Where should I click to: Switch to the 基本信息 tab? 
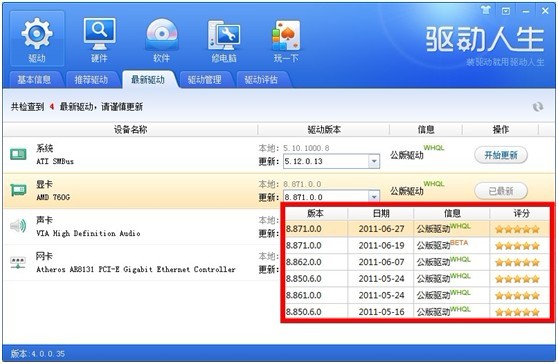pyautogui.click(x=34, y=80)
